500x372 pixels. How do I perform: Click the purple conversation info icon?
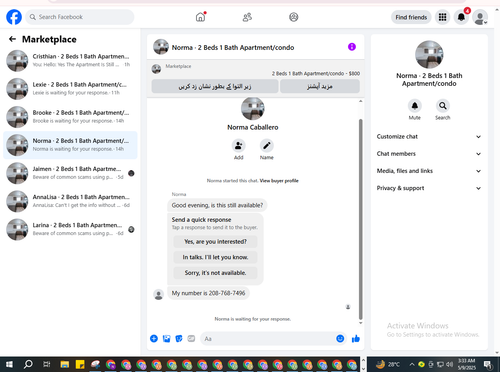[x=352, y=47]
